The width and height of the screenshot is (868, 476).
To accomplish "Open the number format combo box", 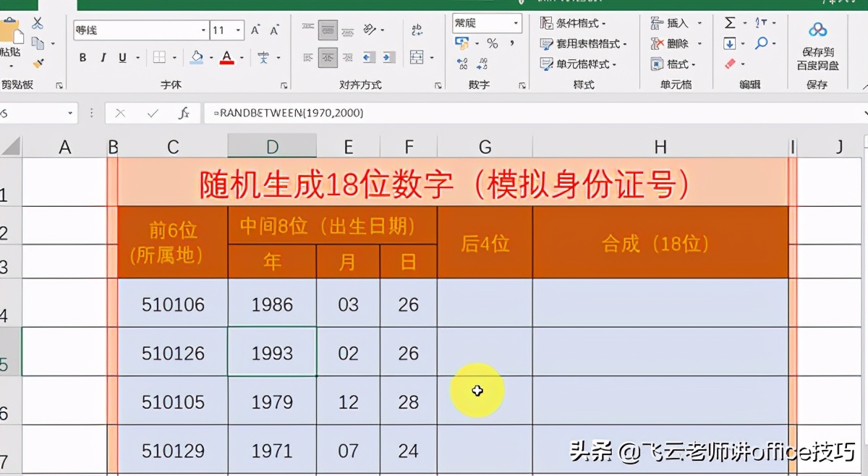I will pyautogui.click(x=487, y=23).
